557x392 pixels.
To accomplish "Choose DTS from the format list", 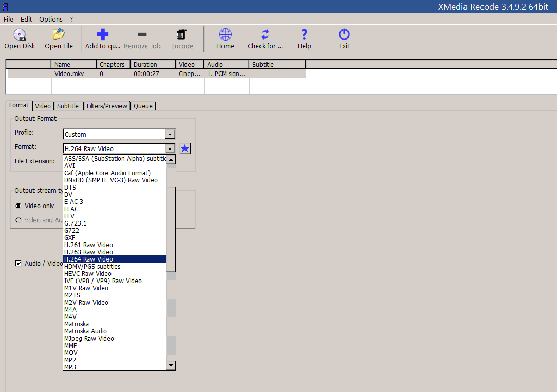I will [x=115, y=188].
